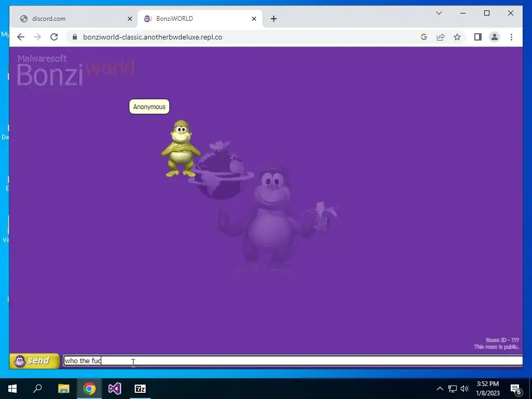Image resolution: width=532 pixels, height=399 pixels.
Task: Click the volume speaker tray icon
Action: [x=464, y=389]
